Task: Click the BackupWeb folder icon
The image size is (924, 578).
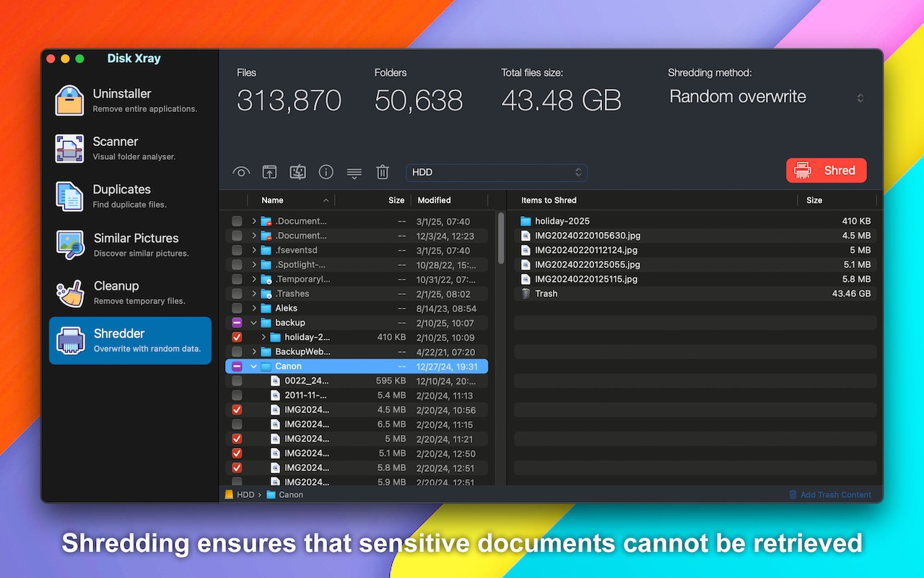Action: pyautogui.click(x=266, y=352)
